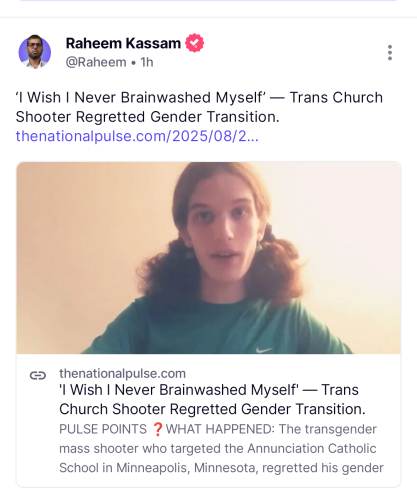Click the PULSE POINTS description text
The image size is (417, 500).
221,448
